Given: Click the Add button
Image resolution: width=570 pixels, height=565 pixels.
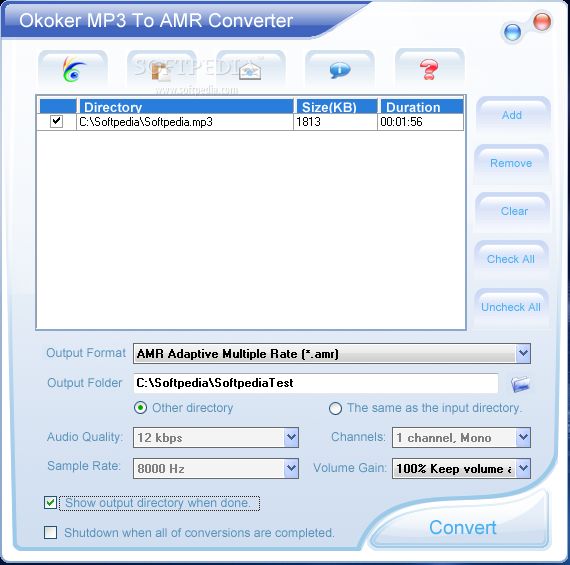Looking at the screenshot, I should (x=512, y=115).
